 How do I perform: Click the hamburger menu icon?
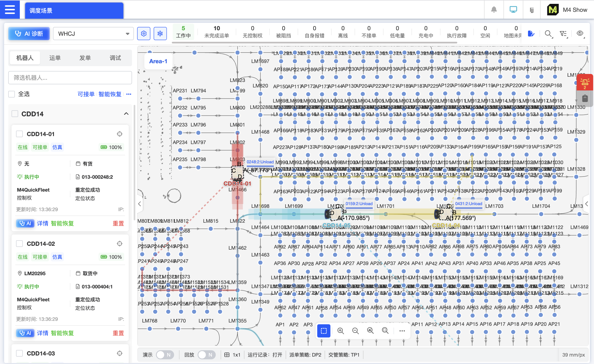[x=10, y=10]
